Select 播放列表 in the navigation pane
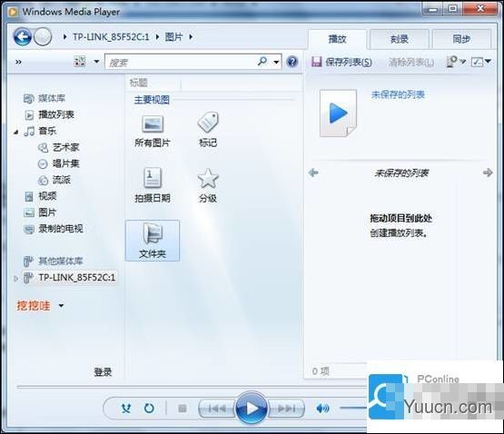504x434 pixels. [50, 114]
